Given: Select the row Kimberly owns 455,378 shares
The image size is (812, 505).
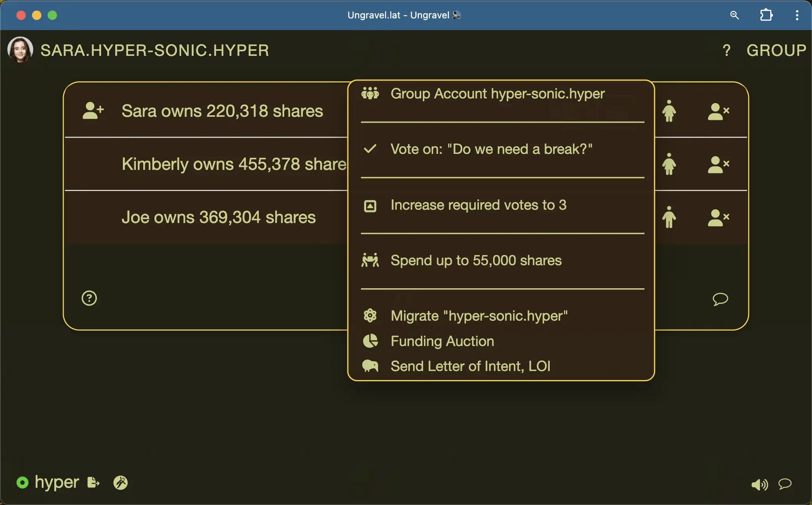Looking at the screenshot, I should pyautogui.click(x=234, y=164).
